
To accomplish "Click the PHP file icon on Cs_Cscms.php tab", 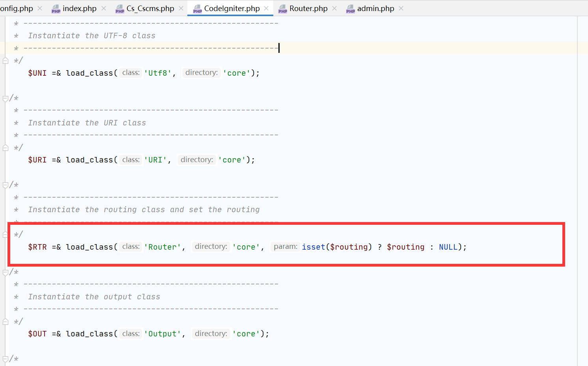I will 120,9.
